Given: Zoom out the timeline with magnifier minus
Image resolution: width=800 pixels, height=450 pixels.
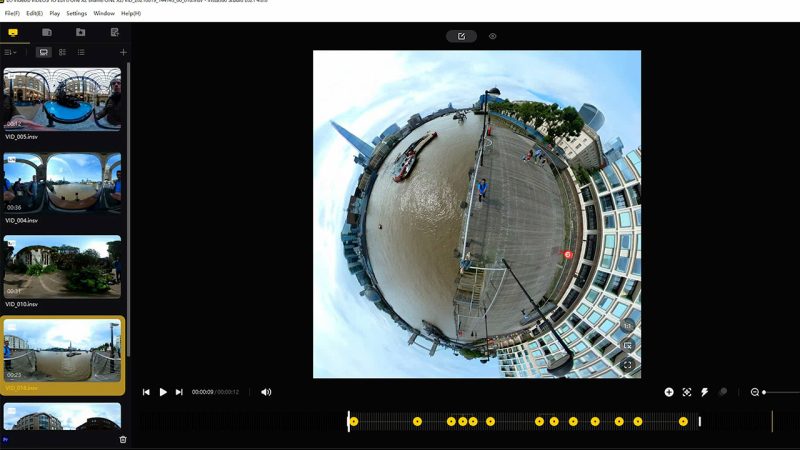Looking at the screenshot, I should [755, 392].
